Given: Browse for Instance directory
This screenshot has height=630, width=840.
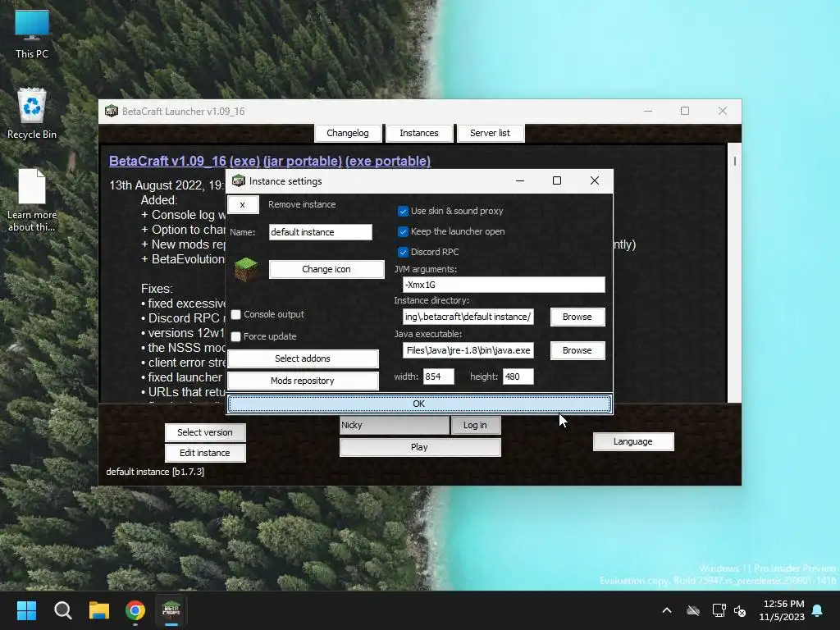Looking at the screenshot, I should [577, 317].
